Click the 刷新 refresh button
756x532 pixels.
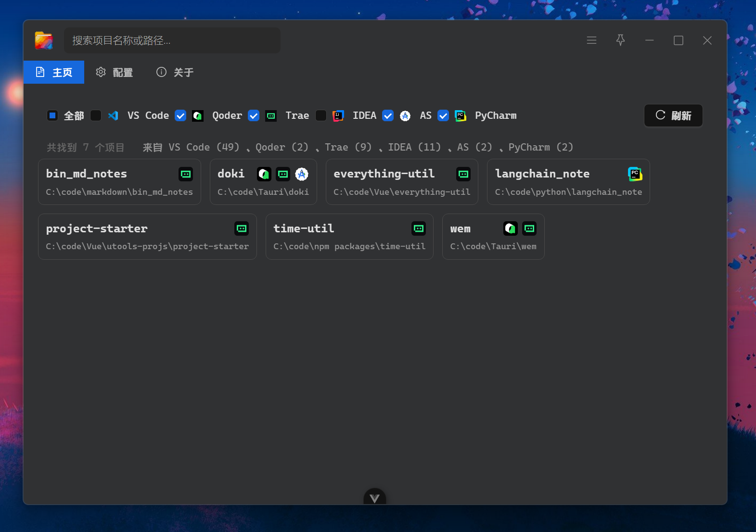[x=673, y=115]
